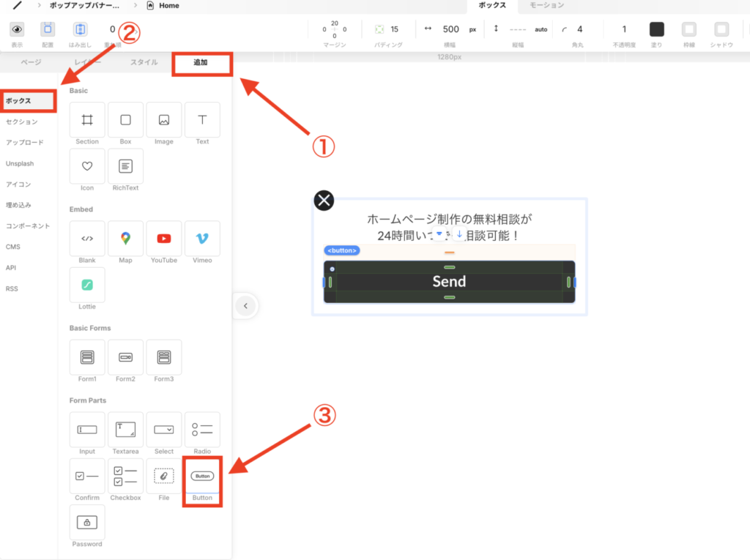Edit the 不透明度 opacity value 1
Viewport: 750px width, 560px height.
[624, 30]
